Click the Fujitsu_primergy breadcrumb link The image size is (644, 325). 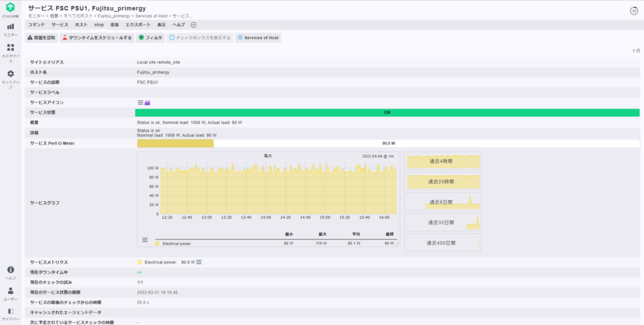coord(114,16)
